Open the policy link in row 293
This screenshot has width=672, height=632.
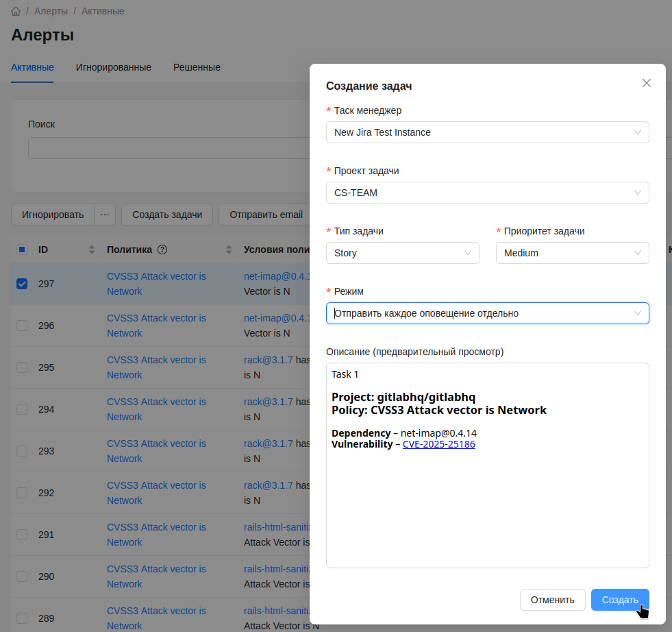pyautogui.click(x=156, y=451)
